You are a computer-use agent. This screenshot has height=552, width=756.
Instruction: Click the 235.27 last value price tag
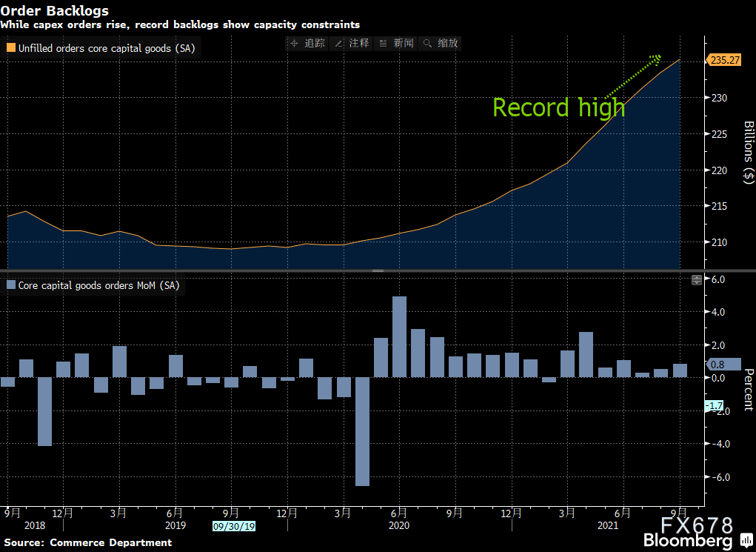click(x=723, y=60)
